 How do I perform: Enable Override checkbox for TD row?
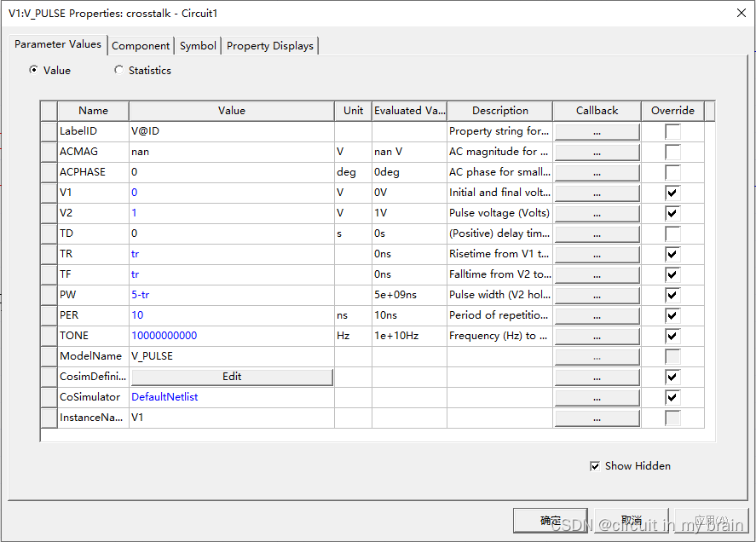673,234
